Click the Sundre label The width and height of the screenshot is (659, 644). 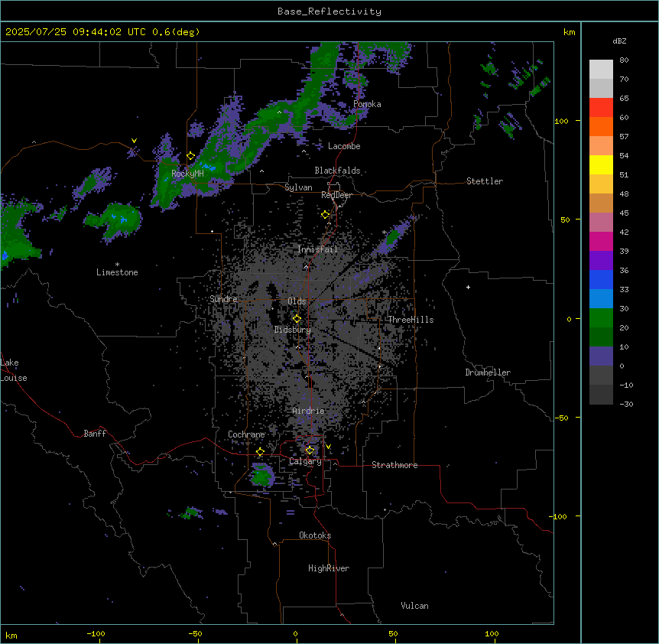coord(223,299)
